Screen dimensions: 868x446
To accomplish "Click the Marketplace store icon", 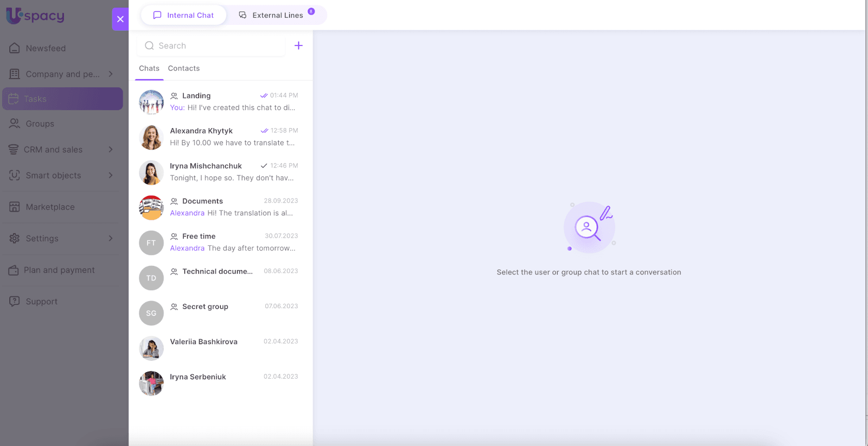I will pos(15,207).
